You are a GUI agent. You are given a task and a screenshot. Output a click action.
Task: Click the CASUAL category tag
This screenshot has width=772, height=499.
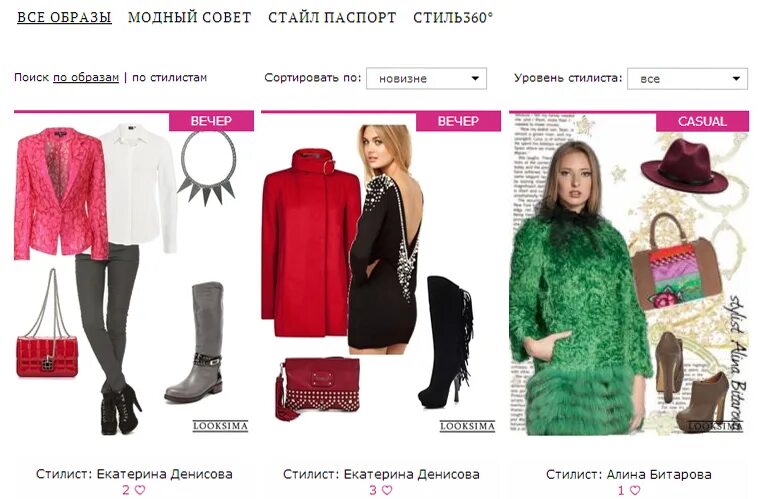coord(702,122)
